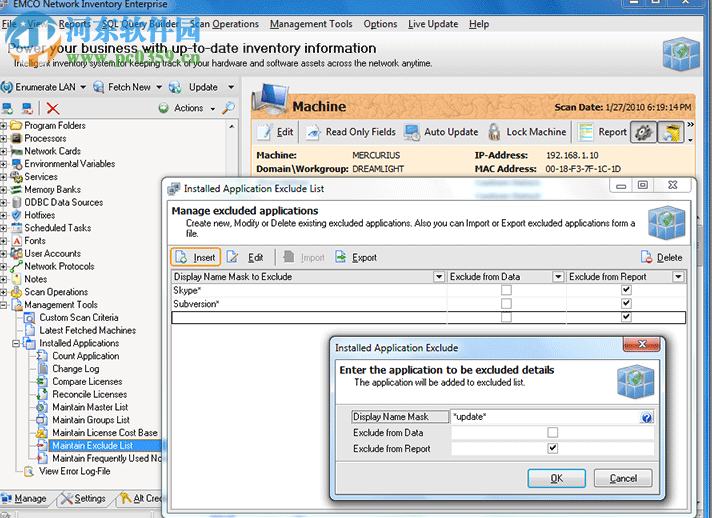Select Maintain Exclude List in tree

[93, 445]
